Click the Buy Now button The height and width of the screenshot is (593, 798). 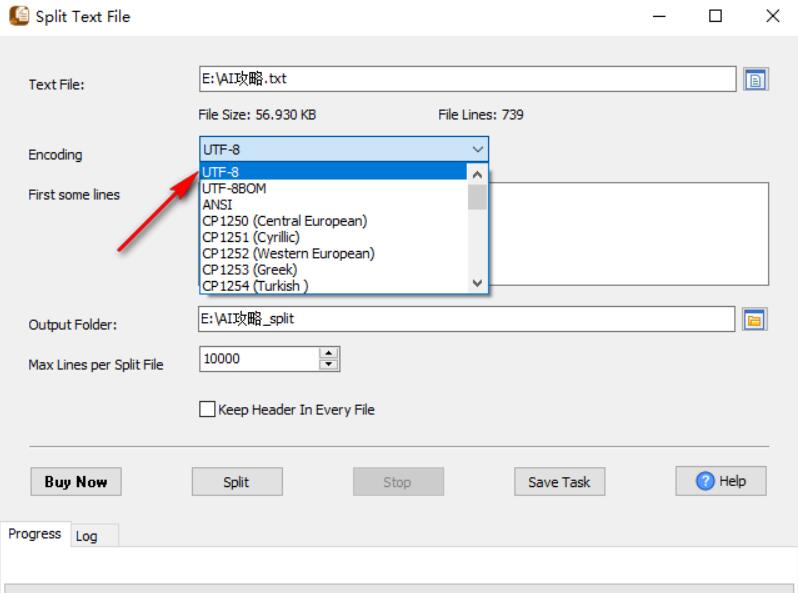pos(76,482)
